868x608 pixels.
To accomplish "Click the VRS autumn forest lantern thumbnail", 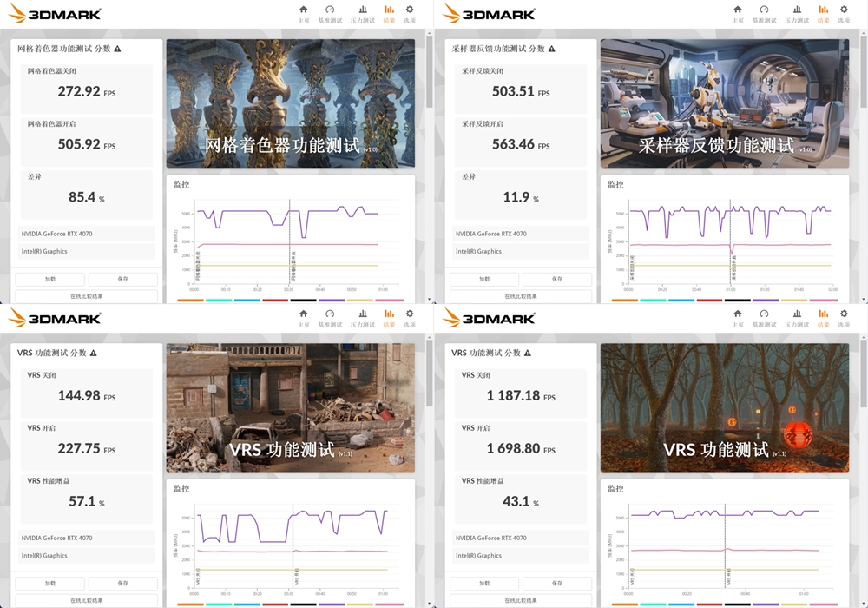I will (725, 407).
